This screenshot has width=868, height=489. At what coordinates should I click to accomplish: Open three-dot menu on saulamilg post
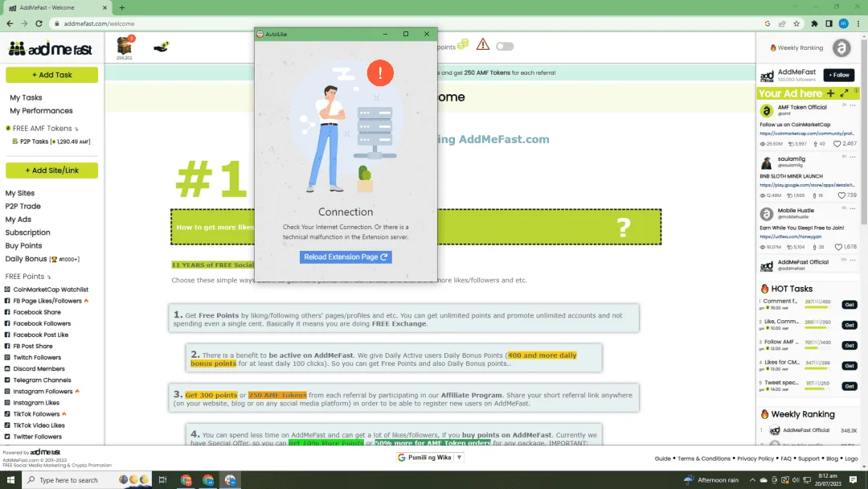click(853, 157)
